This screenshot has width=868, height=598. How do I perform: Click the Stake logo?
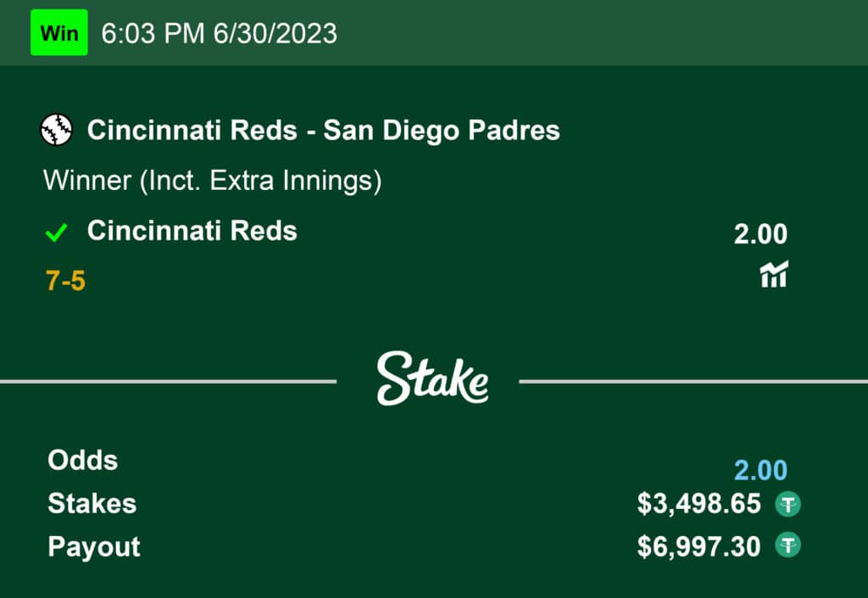pos(432,378)
